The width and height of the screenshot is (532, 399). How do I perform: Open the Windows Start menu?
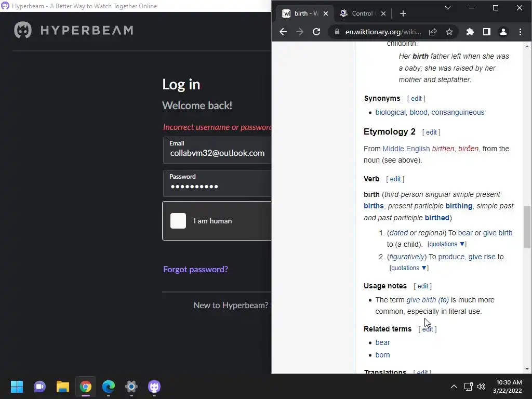(17, 387)
